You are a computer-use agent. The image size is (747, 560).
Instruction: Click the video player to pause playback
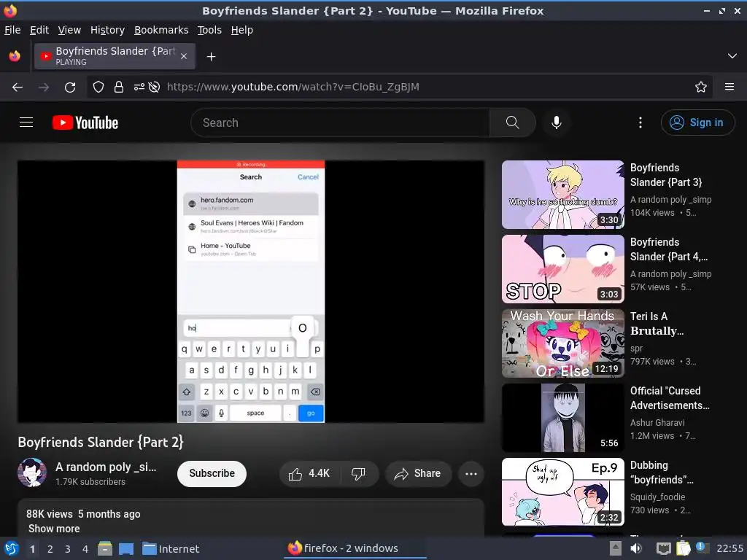251,292
